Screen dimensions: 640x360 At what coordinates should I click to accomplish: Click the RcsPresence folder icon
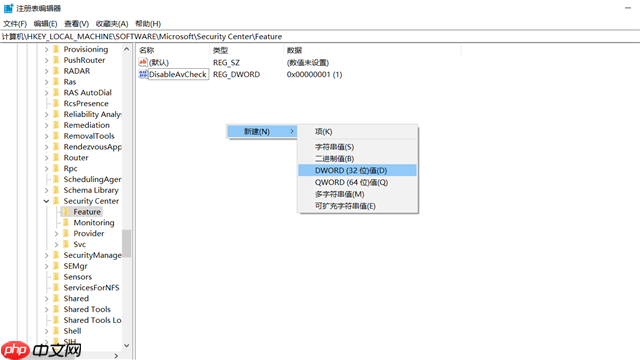[56, 103]
